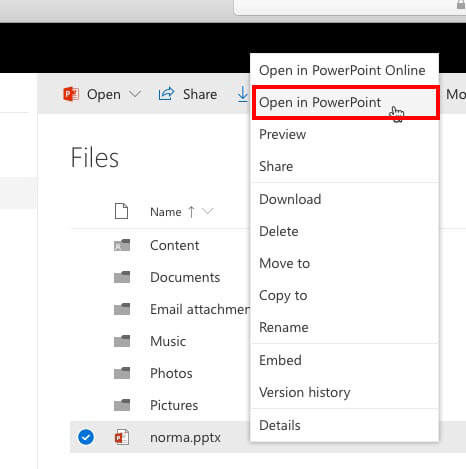
Task: Select Preview in the context menu
Action: [344, 134]
